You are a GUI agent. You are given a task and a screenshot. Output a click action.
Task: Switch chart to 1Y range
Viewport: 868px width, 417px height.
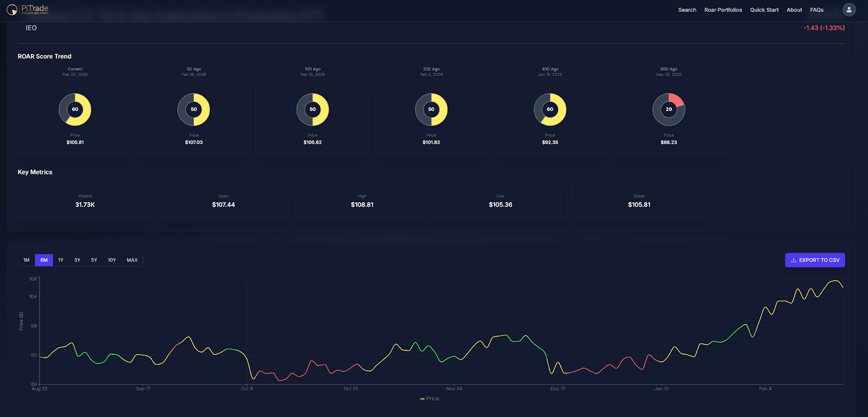pyautogui.click(x=61, y=260)
